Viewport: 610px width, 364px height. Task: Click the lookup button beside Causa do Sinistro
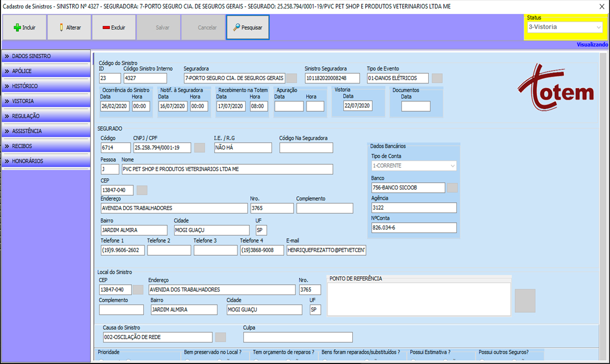point(220,337)
